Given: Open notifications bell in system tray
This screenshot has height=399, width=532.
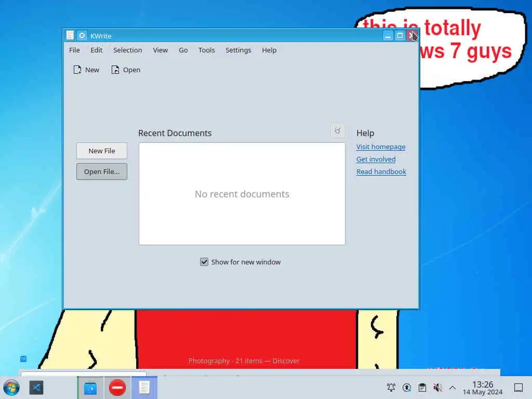Looking at the screenshot, I should [391, 388].
